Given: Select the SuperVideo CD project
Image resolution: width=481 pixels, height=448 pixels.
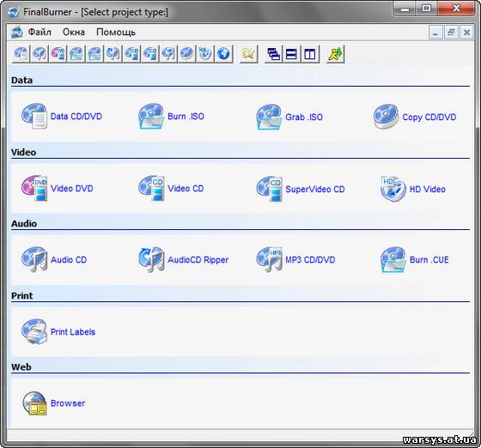Looking at the screenshot, I should [x=301, y=189].
